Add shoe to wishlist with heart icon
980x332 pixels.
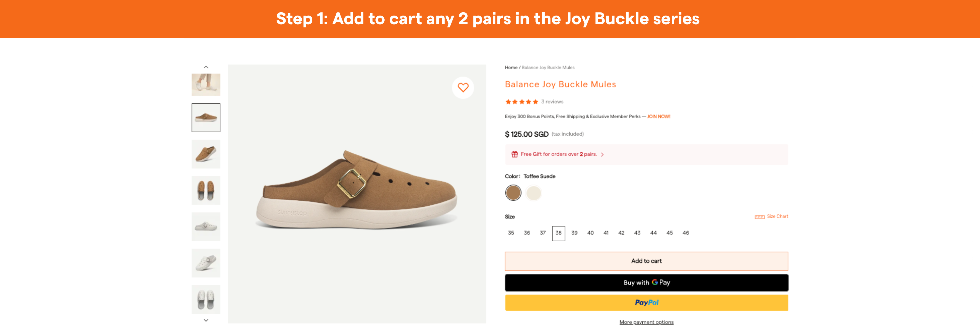pyautogui.click(x=463, y=88)
